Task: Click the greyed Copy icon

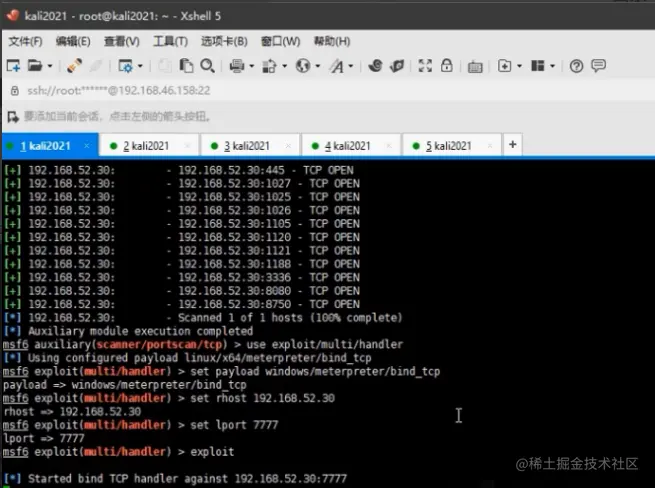Action: tap(164, 66)
